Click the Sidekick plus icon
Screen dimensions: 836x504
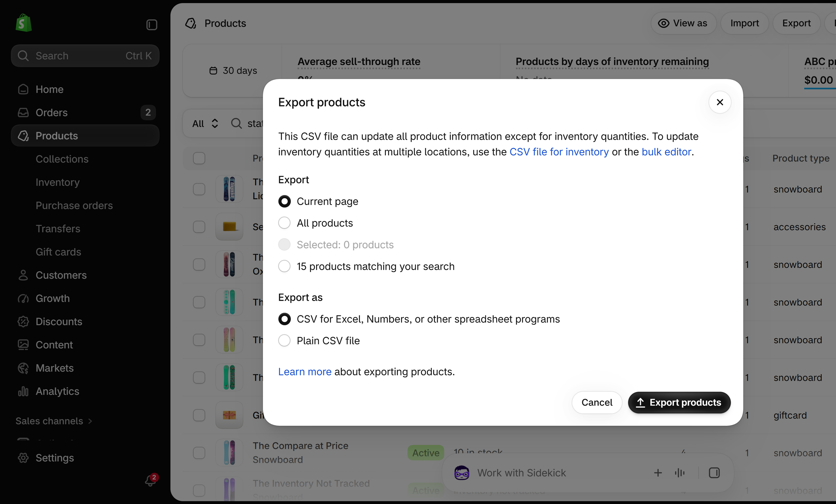point(658,473)
